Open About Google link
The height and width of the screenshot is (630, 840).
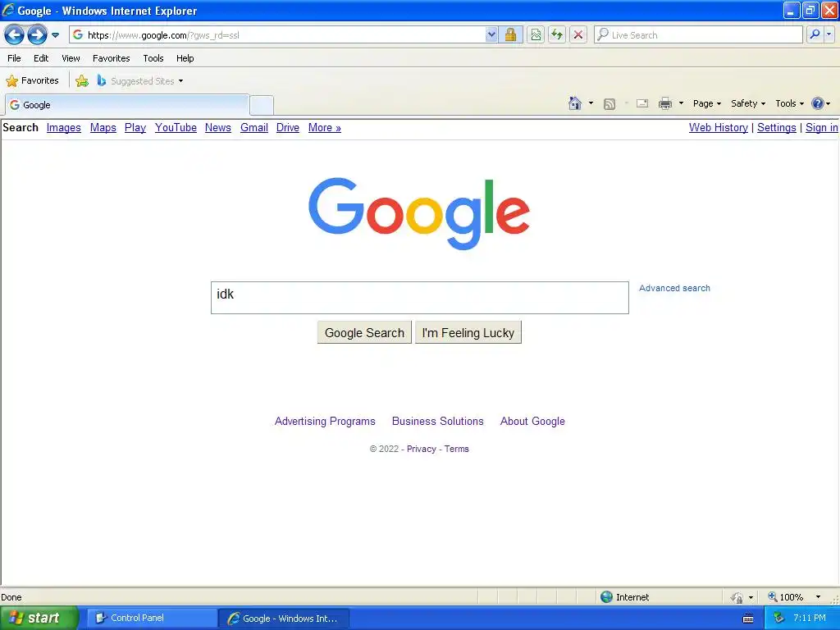pos(532,421)
